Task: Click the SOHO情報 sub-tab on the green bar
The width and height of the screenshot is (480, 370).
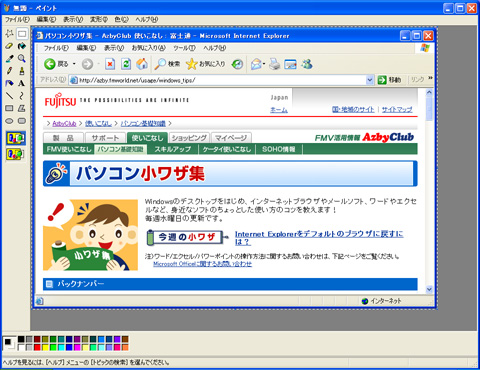Action: coord(279,149)
